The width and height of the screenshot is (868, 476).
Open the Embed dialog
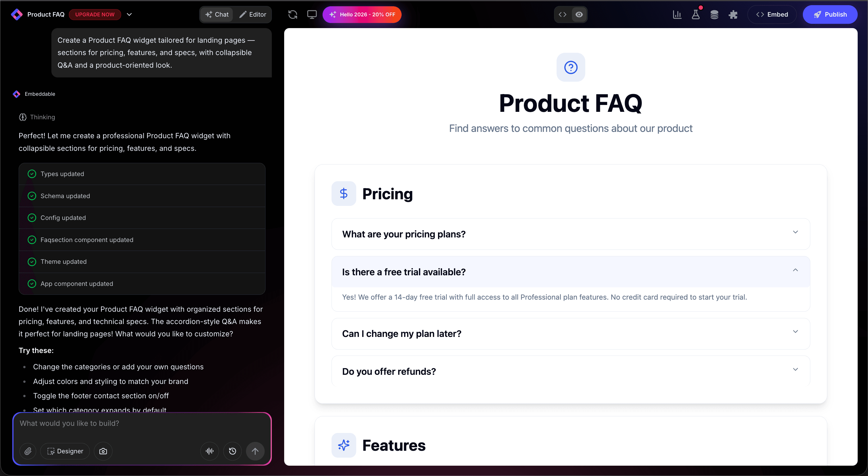pyautogui.click(x=772, y=14)
